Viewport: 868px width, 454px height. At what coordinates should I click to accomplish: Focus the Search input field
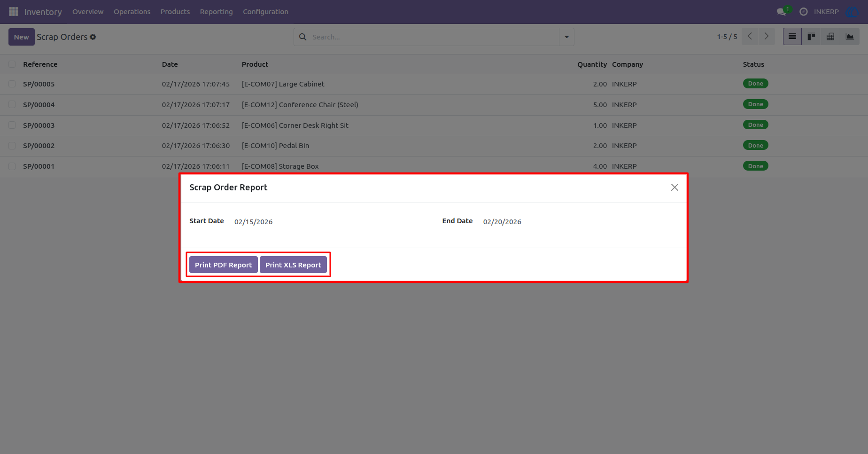[434, 37]
